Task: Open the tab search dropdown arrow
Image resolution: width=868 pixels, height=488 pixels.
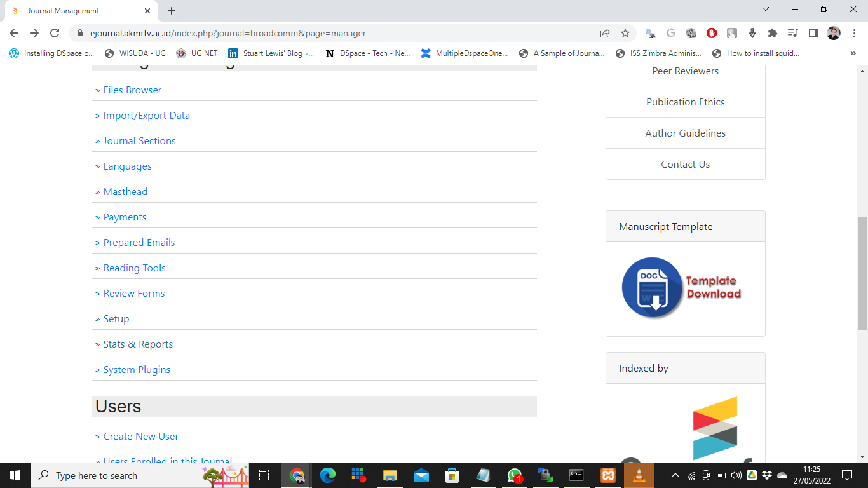Action: click(x=766, y=10)
